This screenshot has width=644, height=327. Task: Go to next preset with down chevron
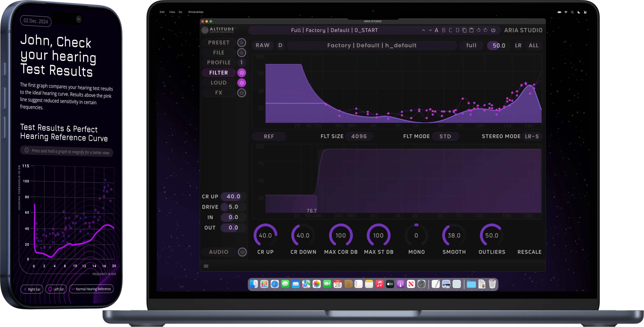pyautogui.click(x=430, y=30)
